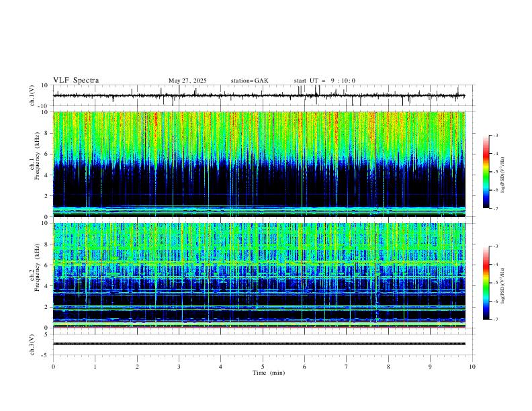This screenshot has height=411, width=532.
Task: Click the "station=GAK" header label
Action: tap(249, 81)
